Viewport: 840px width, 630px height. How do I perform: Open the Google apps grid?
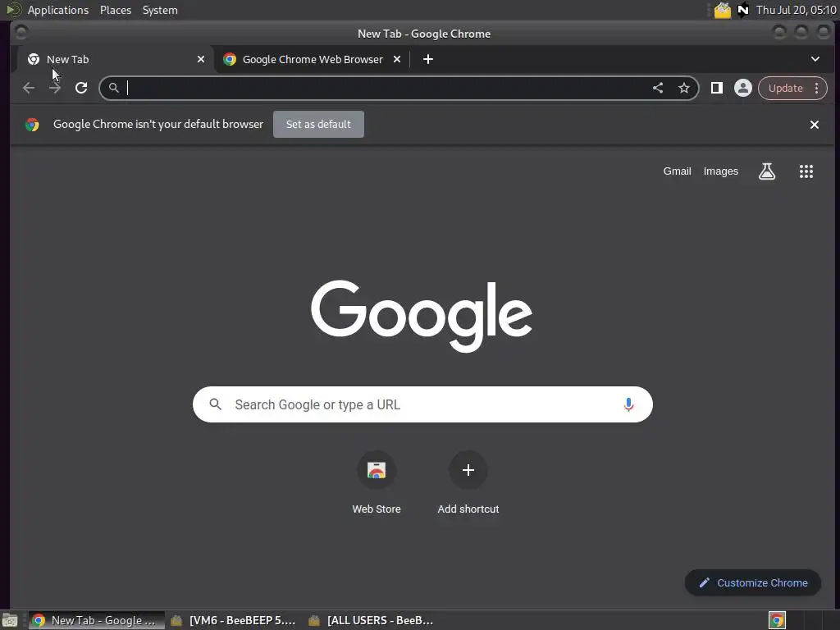click(x=806, y=171)
